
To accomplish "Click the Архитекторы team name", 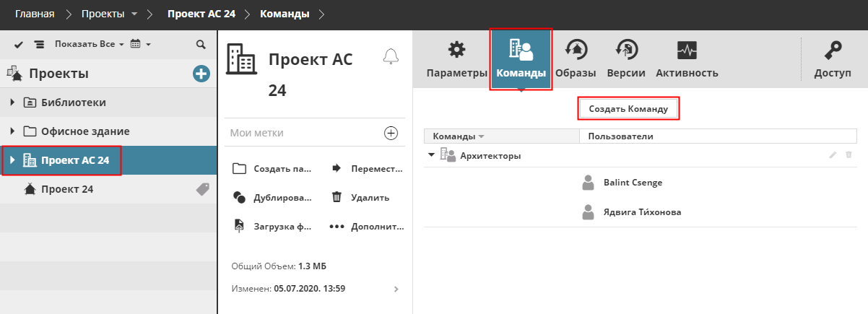I will [x=490, y=155].
